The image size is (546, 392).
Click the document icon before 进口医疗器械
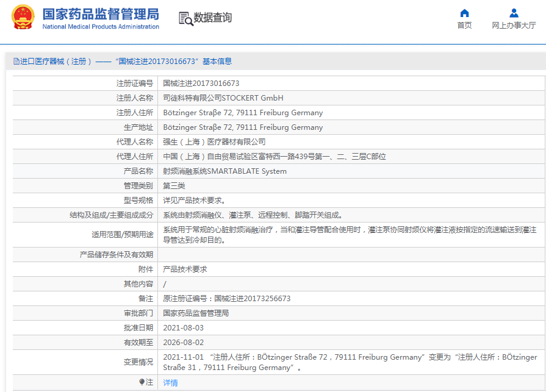pos(16,62)
